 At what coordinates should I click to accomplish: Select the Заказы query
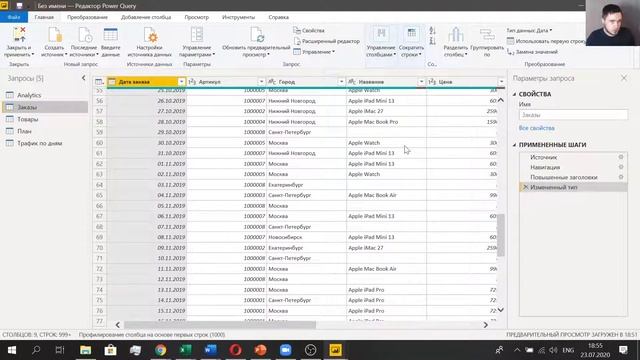coord(45,107)
